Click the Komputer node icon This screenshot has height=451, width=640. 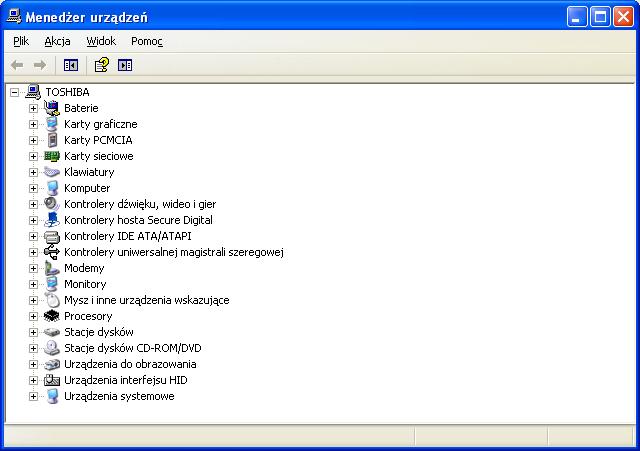tap(52, 188)
